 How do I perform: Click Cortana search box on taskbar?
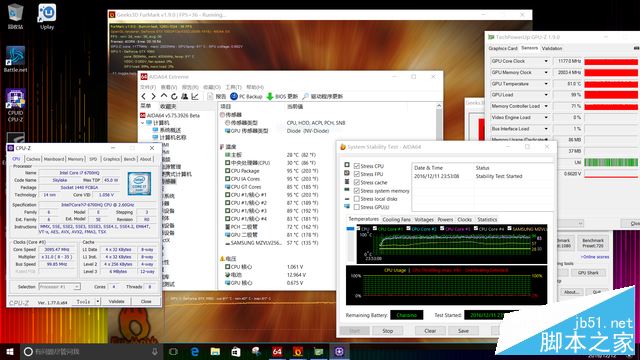[91, 351]
